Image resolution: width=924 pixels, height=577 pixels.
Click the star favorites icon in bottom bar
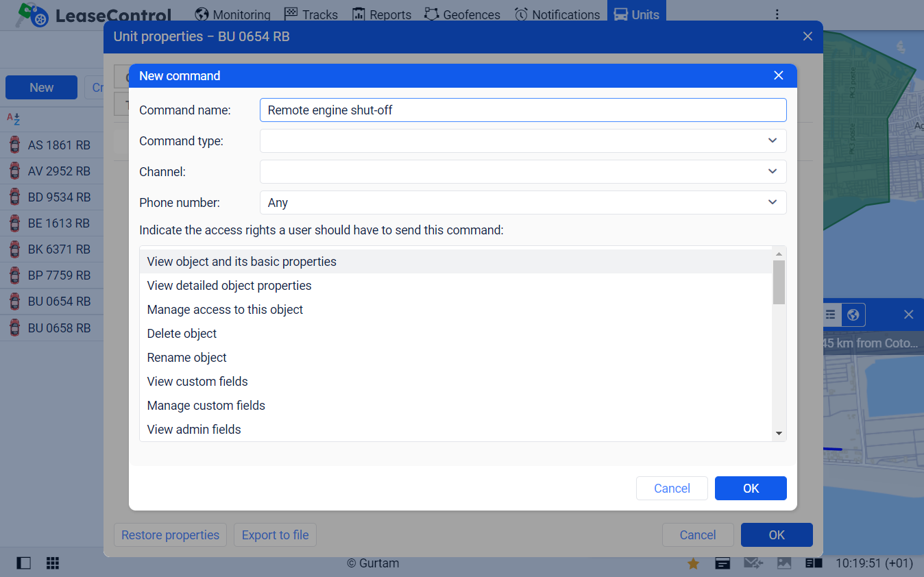pyautogui.click(x=693, y=563)
